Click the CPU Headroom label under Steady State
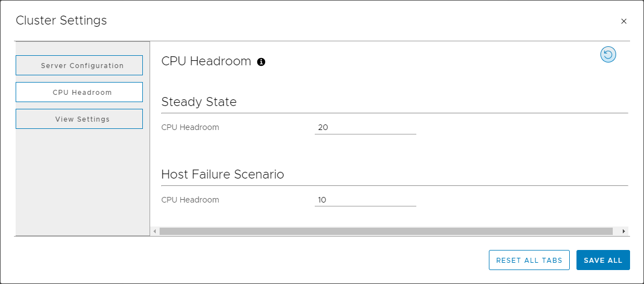This screenshot has width=644, height=284. [190, 127]
